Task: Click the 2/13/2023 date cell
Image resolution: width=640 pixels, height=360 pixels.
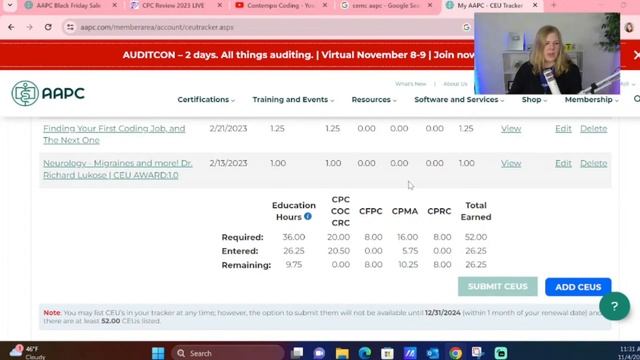Action: click(x=228, y=163)
